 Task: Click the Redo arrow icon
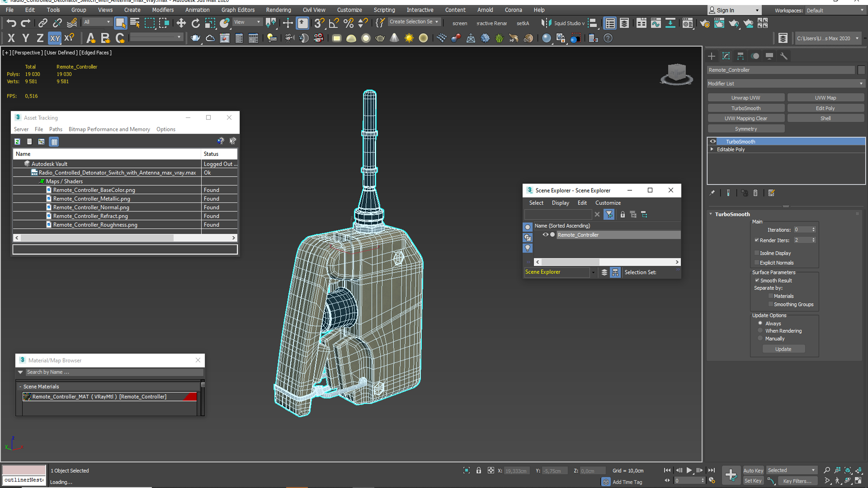coord(26,23)
